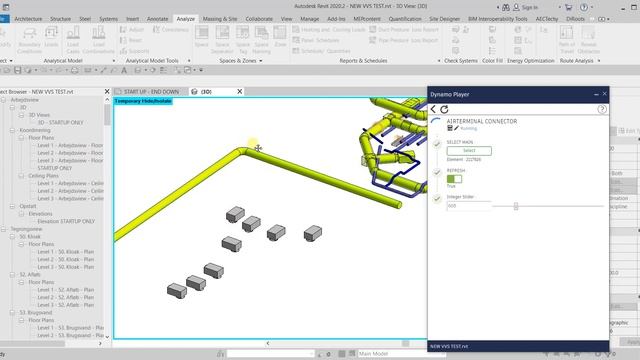Open Panel Schedules tool
This screenshot has width=640, height=360.
coord(316,40)
